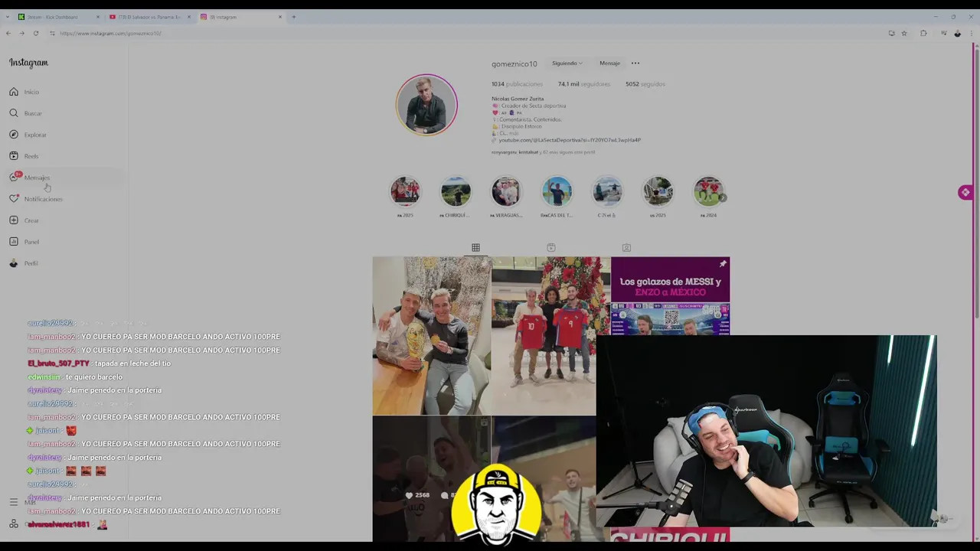
Task: Close the Kick Dashboard tab
Action: (98, 17)
